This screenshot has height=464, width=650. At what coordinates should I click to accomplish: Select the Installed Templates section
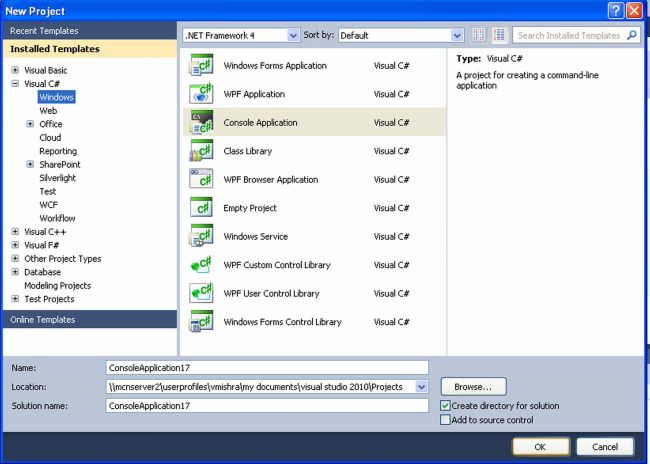tap(90, 49)
